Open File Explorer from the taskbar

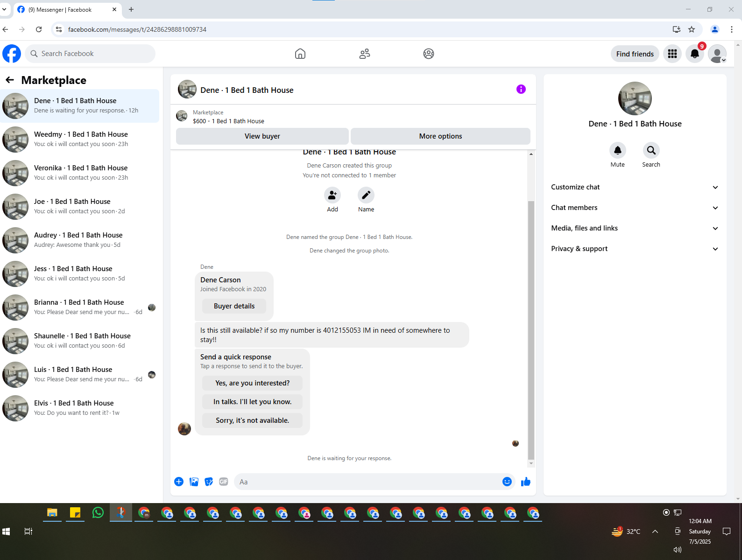tap(52, 513)
